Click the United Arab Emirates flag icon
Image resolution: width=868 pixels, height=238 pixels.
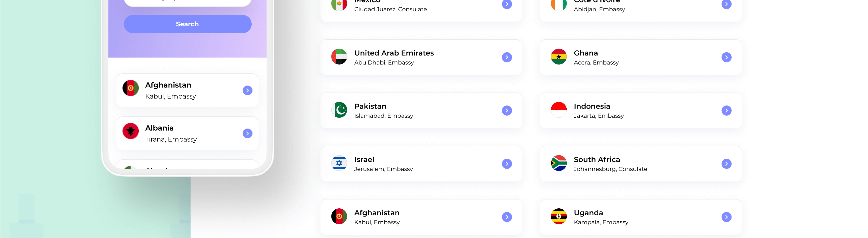pos(339,57)
